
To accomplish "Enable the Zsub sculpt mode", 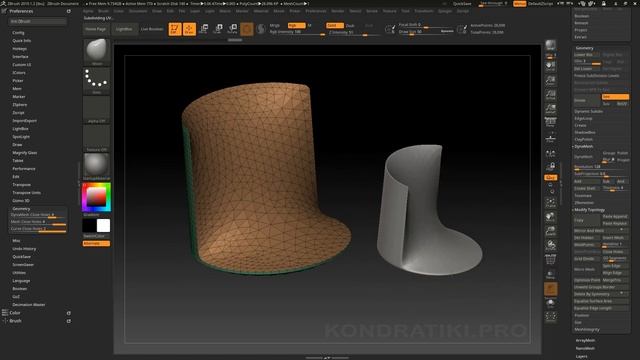I will click(x=350, y=26).
